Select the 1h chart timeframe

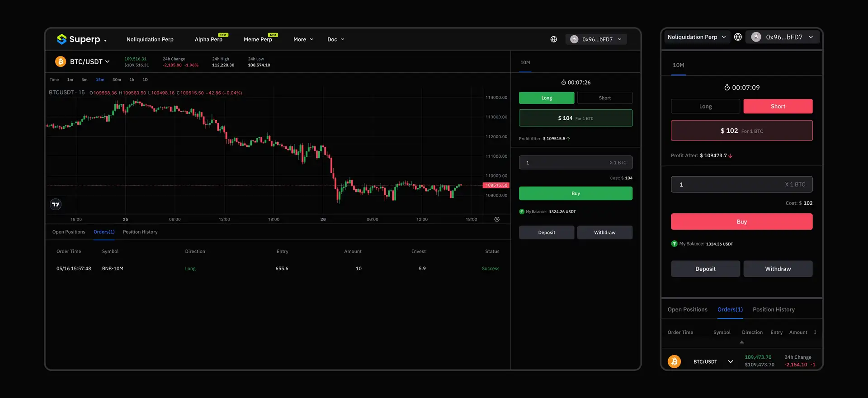pyautogui.click(x=132, y=80)
